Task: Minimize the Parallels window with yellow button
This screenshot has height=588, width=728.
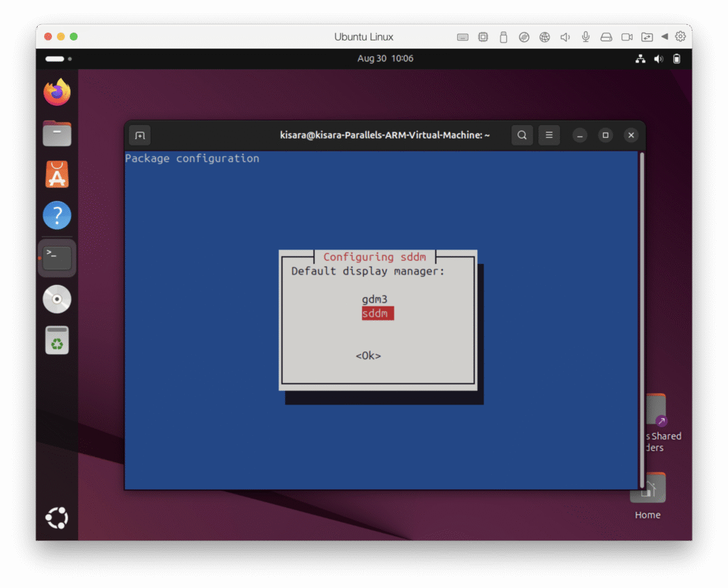Action: pyautogui.click(x=61, y=37)
